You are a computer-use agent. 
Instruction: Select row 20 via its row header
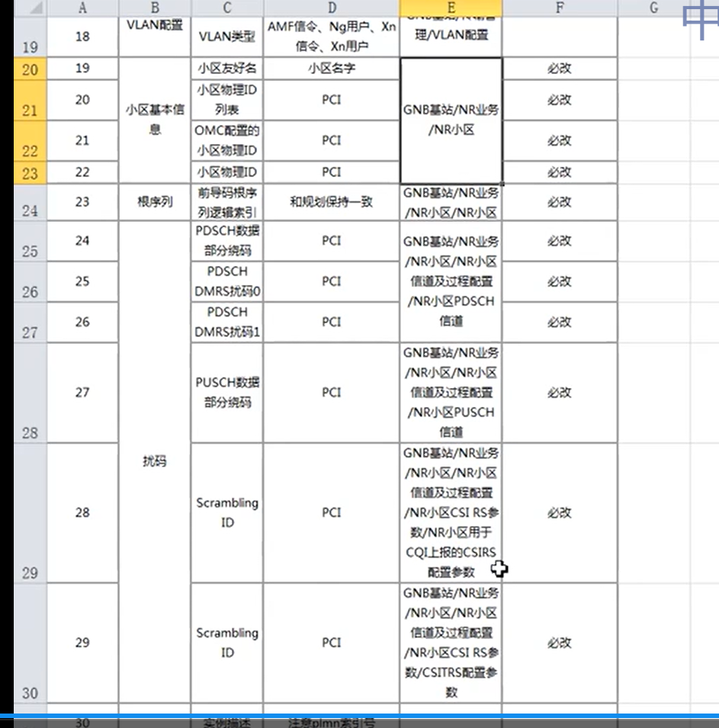[x=29, y=69]
